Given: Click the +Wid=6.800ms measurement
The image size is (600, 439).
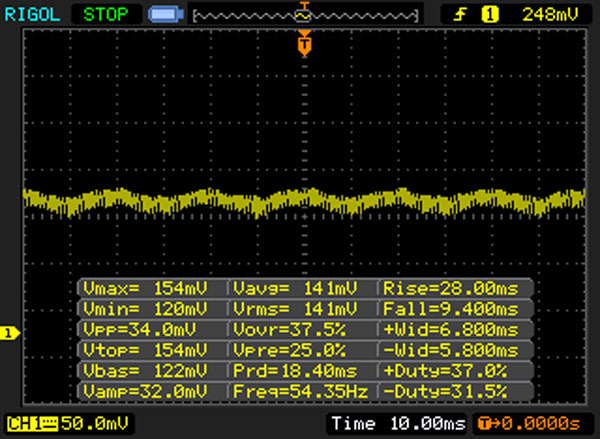Looking at the screenshot, I should [451, 330].
